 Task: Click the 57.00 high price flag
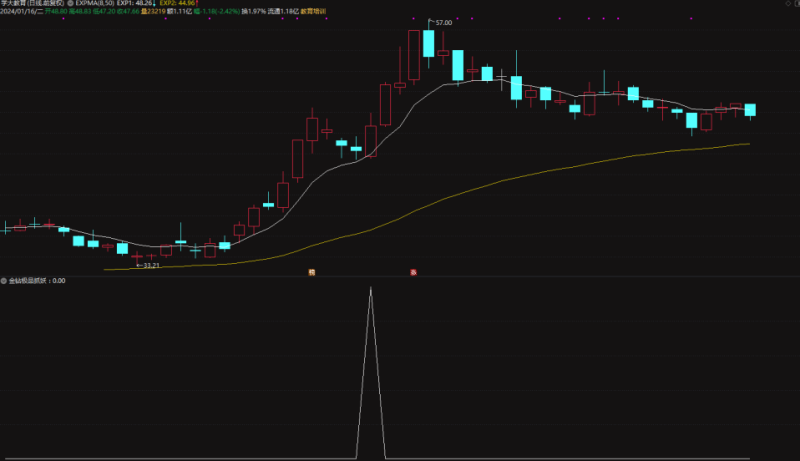click(x=441, y=21)
